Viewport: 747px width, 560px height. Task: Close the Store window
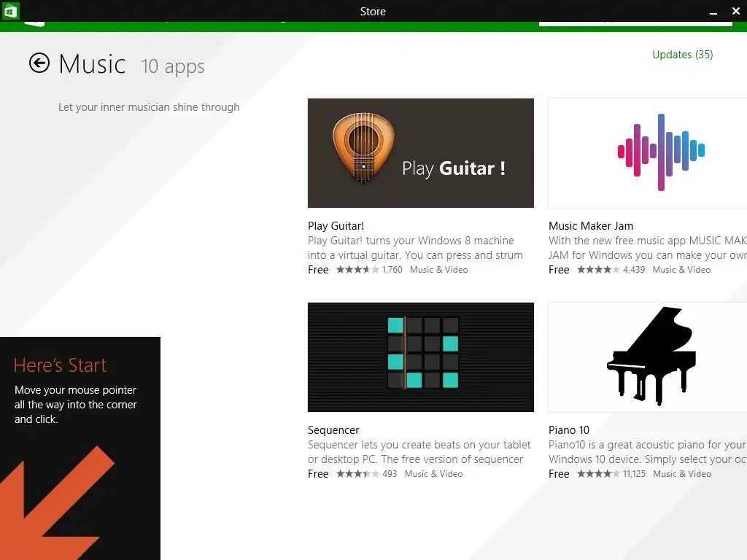coord(735,11)
